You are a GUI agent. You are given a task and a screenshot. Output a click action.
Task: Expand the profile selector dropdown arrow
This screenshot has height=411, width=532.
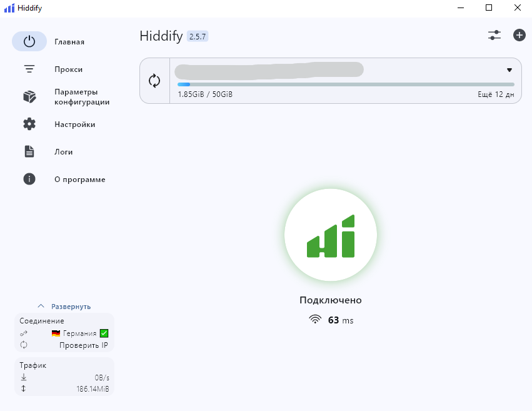point(509,70)
